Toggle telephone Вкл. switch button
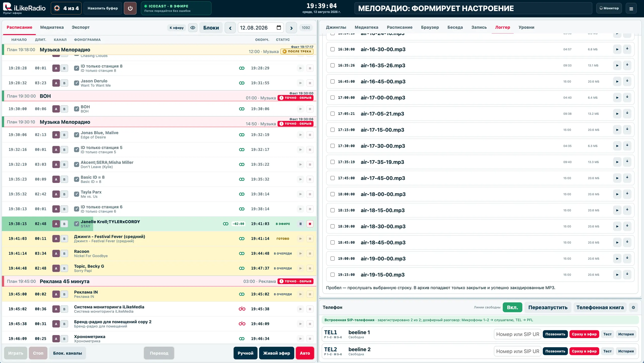 coord(512,307)
